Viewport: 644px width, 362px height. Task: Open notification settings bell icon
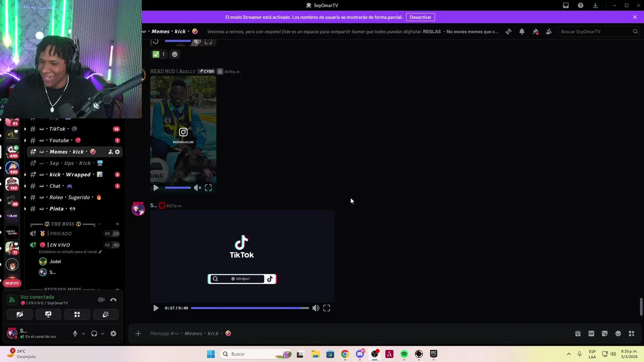(522, 32)
